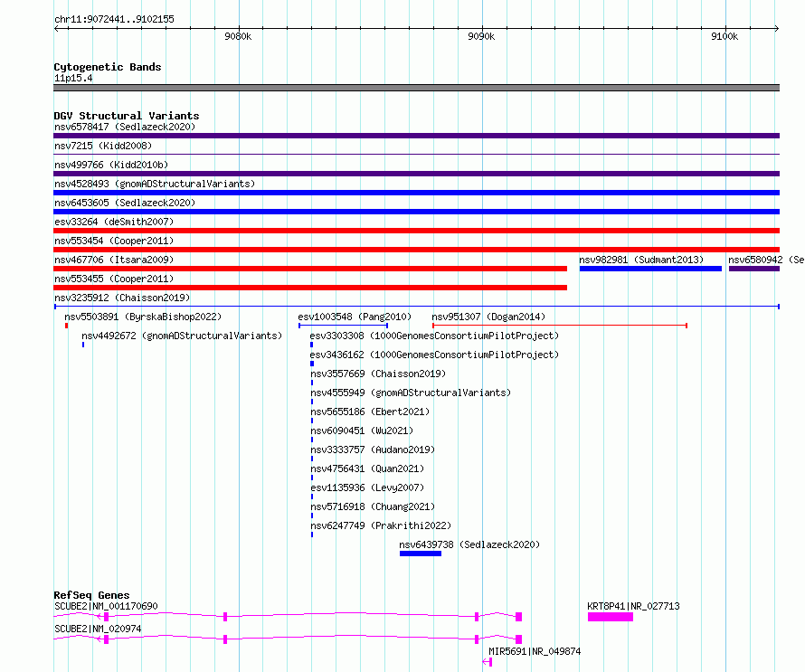Screen dimensions: 805x672
Task: Select the thin blue esv1003548 variant line
Action: 343,326
